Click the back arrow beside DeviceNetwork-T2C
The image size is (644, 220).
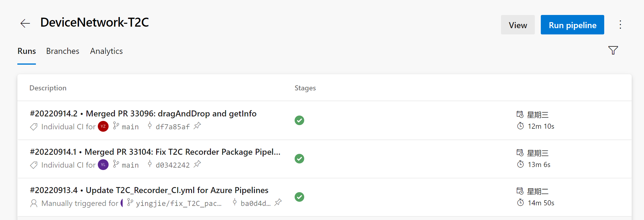(x=25, y=23)
